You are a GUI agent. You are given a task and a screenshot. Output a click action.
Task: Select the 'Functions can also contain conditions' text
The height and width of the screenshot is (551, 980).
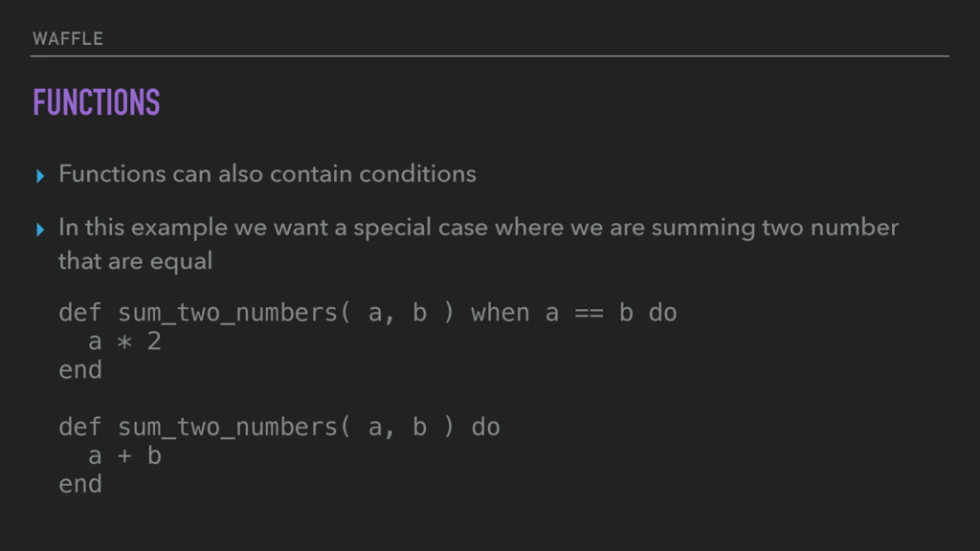click(x=267, y=174)
